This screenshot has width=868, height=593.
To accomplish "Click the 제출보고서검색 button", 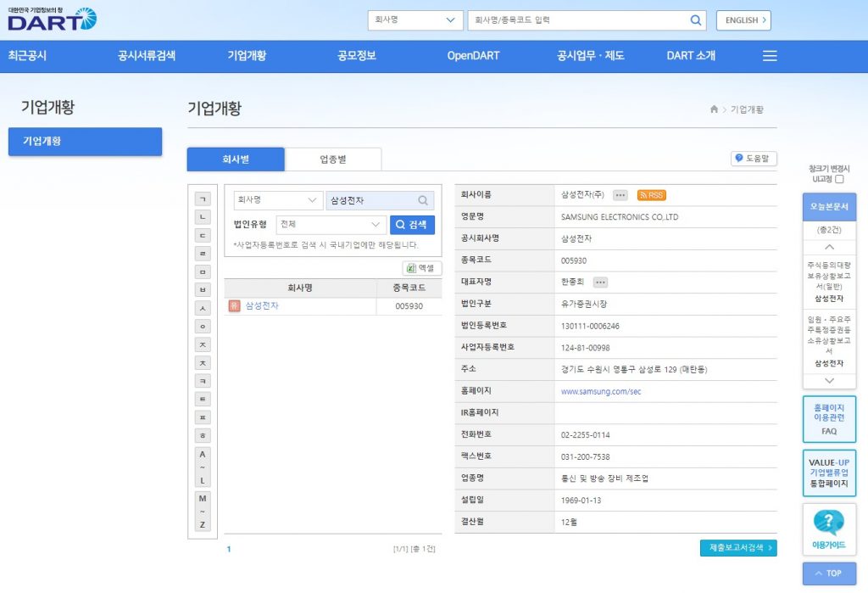I will (x=738, y=547).
